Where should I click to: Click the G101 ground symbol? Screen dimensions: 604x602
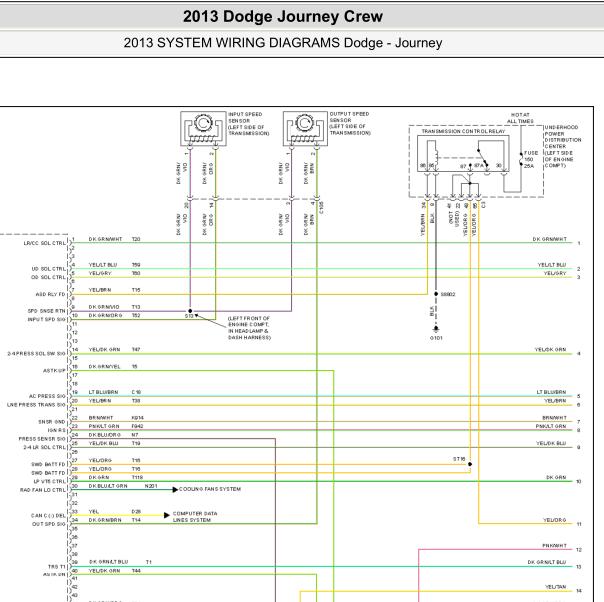pyautogui.click(x=436, y=329)
